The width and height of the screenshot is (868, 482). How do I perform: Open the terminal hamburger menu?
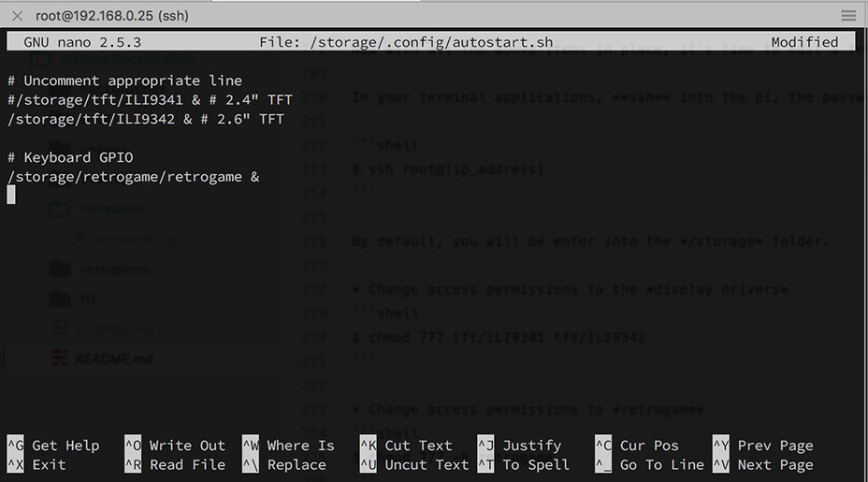(x=848, y=16)
